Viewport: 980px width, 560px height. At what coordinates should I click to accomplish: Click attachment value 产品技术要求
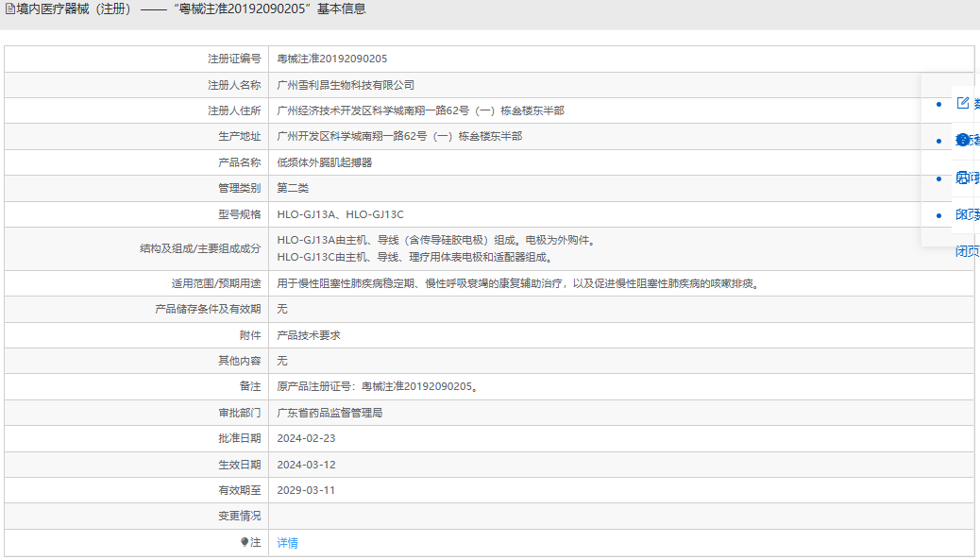click(x=309, y=335)
